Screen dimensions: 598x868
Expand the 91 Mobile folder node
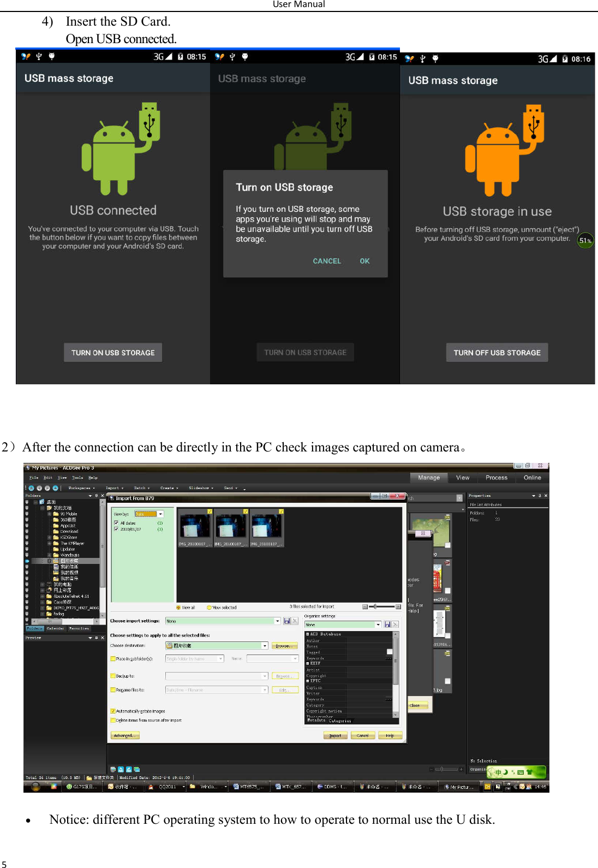pos(49,514)
